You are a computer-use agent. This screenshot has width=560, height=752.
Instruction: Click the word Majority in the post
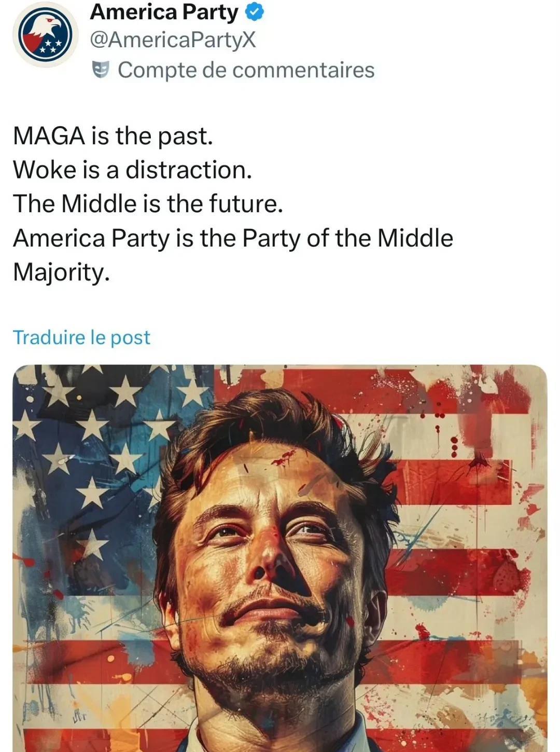pyautogui.click(x=61, y=272)
